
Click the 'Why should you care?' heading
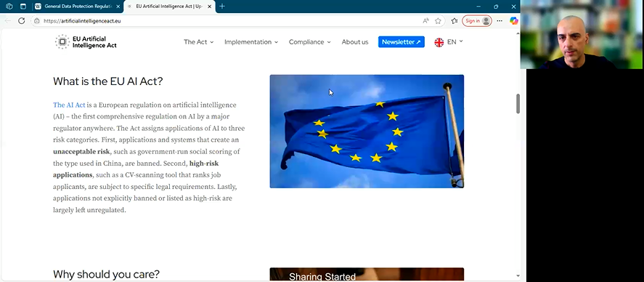(107, 274)
